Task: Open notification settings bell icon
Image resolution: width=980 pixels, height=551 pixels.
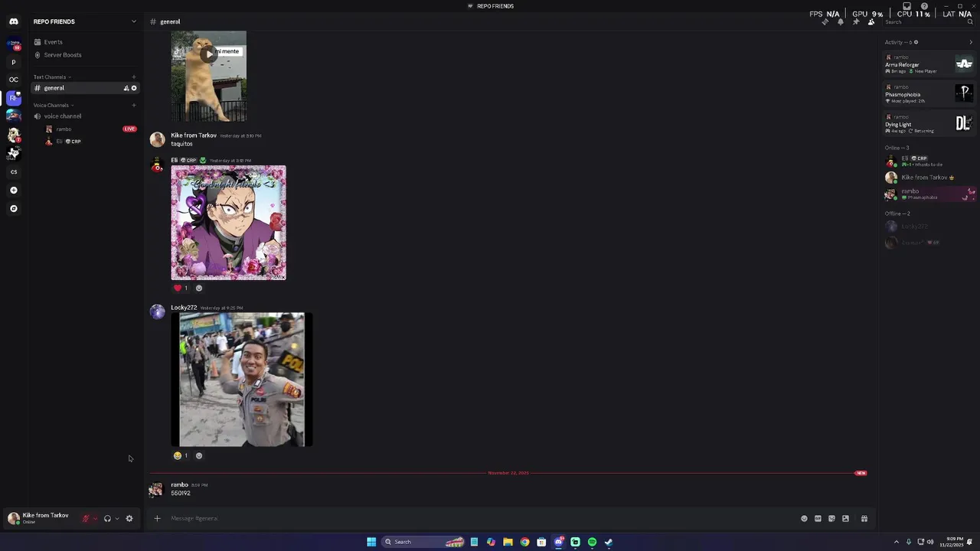Action: (x=841, y=21)
